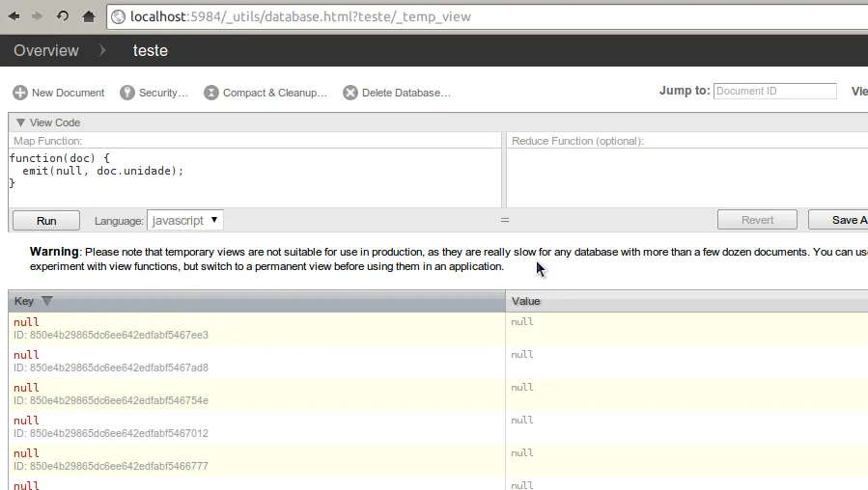Click the Compact & Cleanup icon
The width and height of the screenshot is (868, 490).
(x=211, y=93)
